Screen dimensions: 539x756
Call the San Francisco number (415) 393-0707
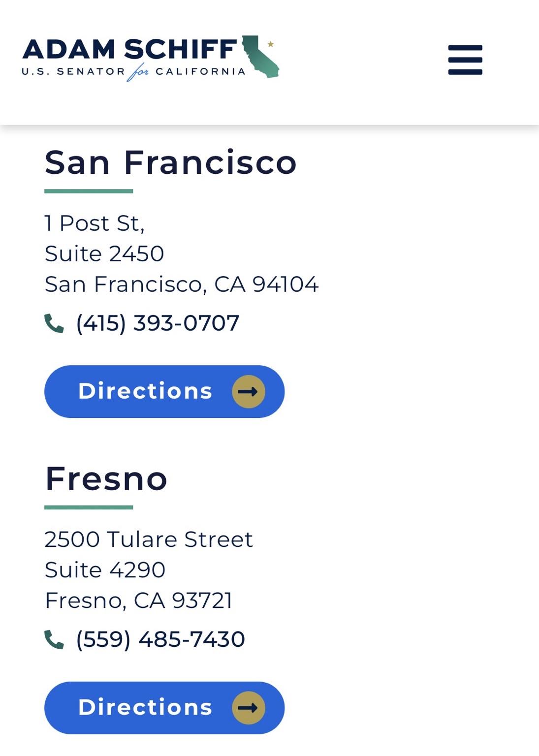pos(158,323)
